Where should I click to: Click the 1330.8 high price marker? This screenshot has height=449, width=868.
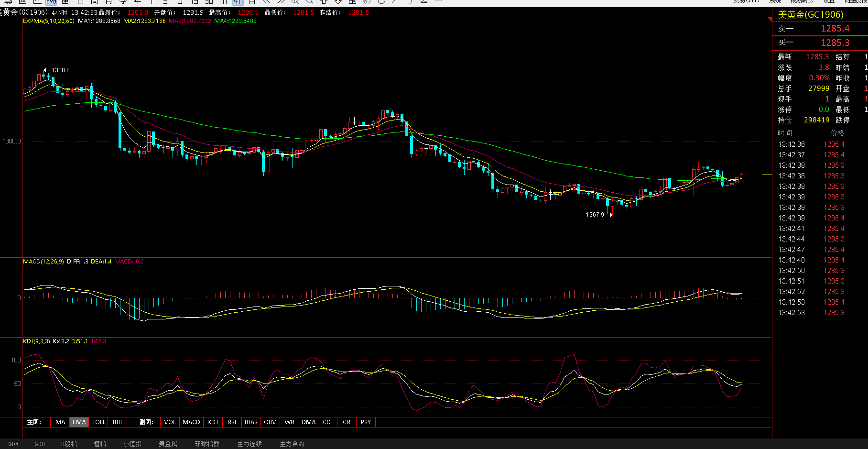coord(60,70)
